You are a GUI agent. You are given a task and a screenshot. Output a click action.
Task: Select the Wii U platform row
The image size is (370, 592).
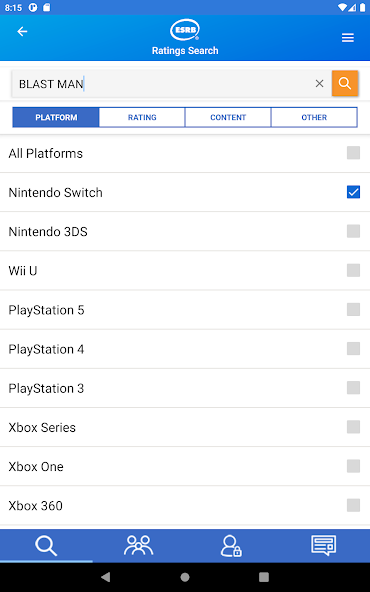[x=185, y=270]
